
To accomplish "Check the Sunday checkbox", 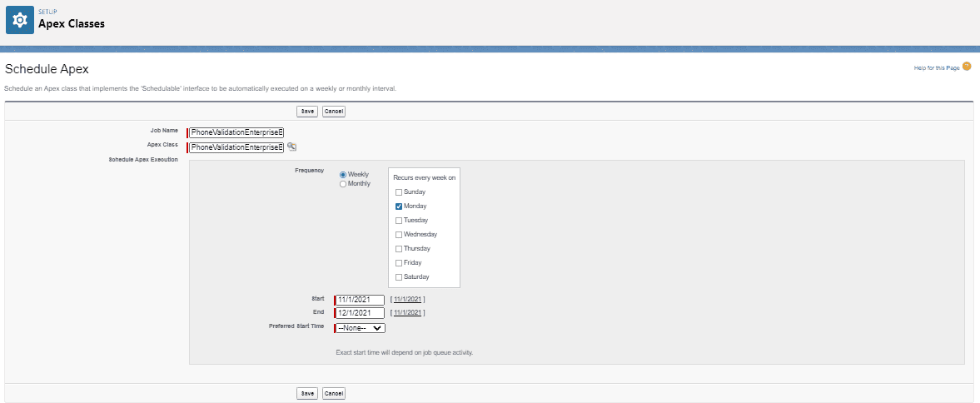I will (x=399, y=192).
